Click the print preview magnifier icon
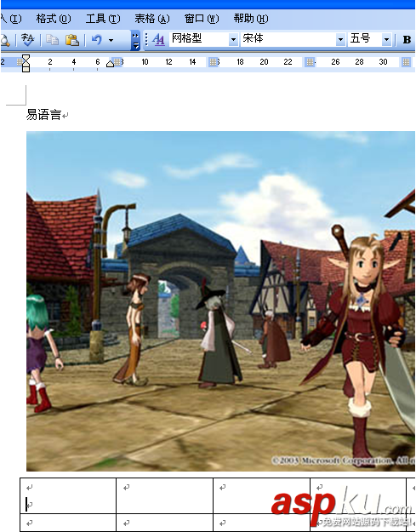Viewport: 416px width, 532px height. (5, 40)
